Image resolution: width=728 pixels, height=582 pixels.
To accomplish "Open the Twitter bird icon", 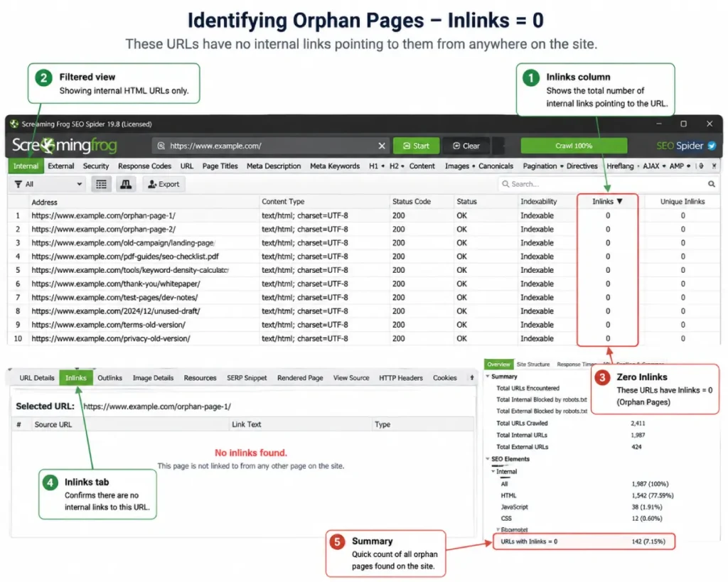I will point(712,146).
